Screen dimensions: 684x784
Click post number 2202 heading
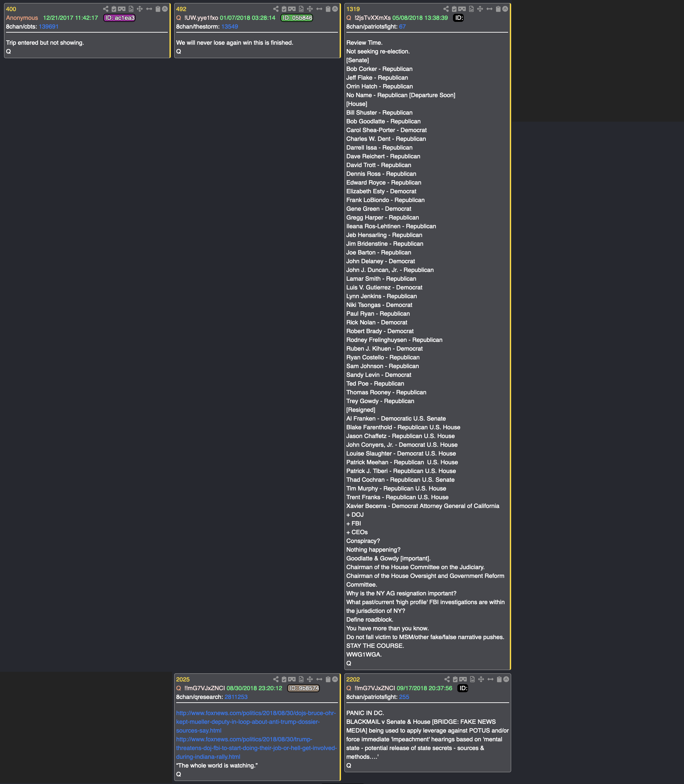pyautogui.click(x=353, y=679)
